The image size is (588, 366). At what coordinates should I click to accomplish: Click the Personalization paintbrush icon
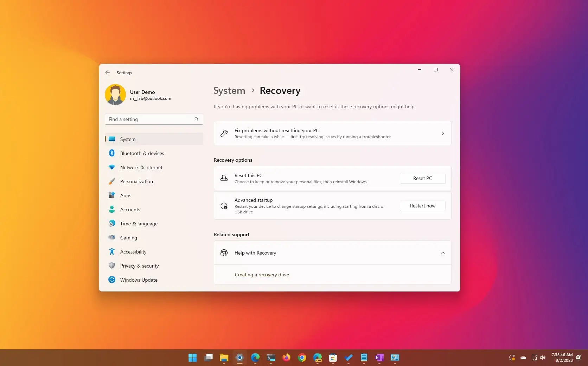pos(112,181)
